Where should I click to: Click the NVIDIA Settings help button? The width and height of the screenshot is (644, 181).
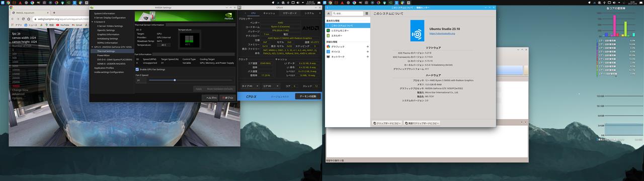click(210, 98)
